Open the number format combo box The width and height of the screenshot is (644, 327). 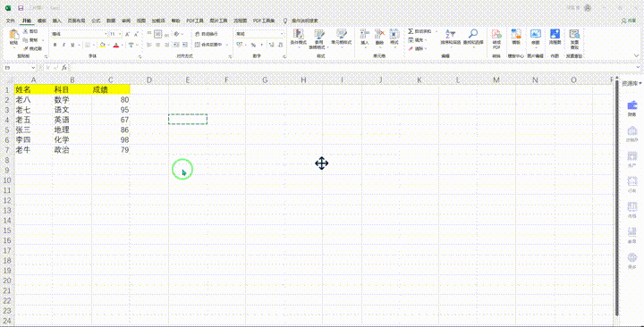point(259,34)
